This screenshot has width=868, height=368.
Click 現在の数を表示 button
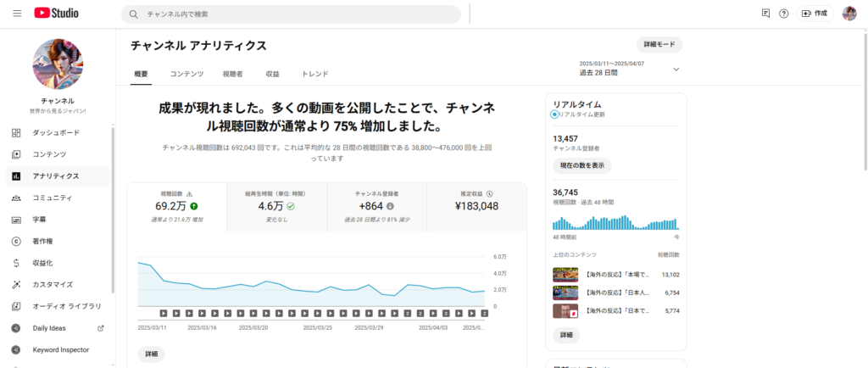581,165
